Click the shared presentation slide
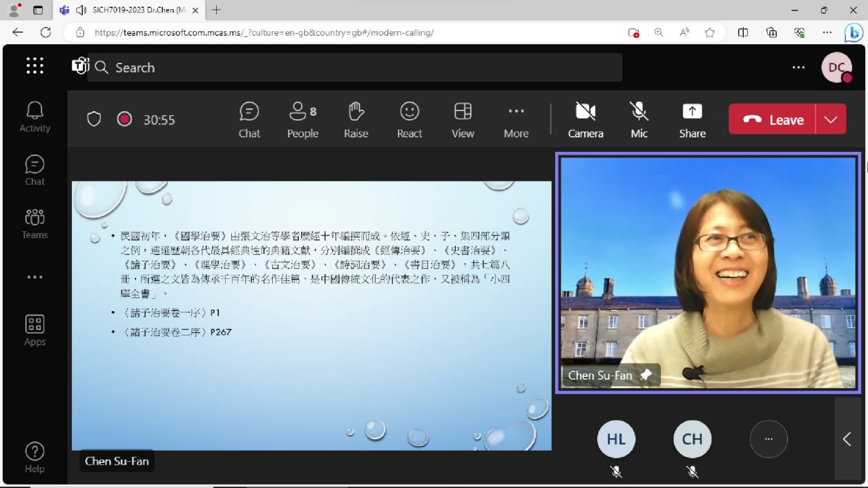The image size is (868, 488). click(x=311, y=315)
